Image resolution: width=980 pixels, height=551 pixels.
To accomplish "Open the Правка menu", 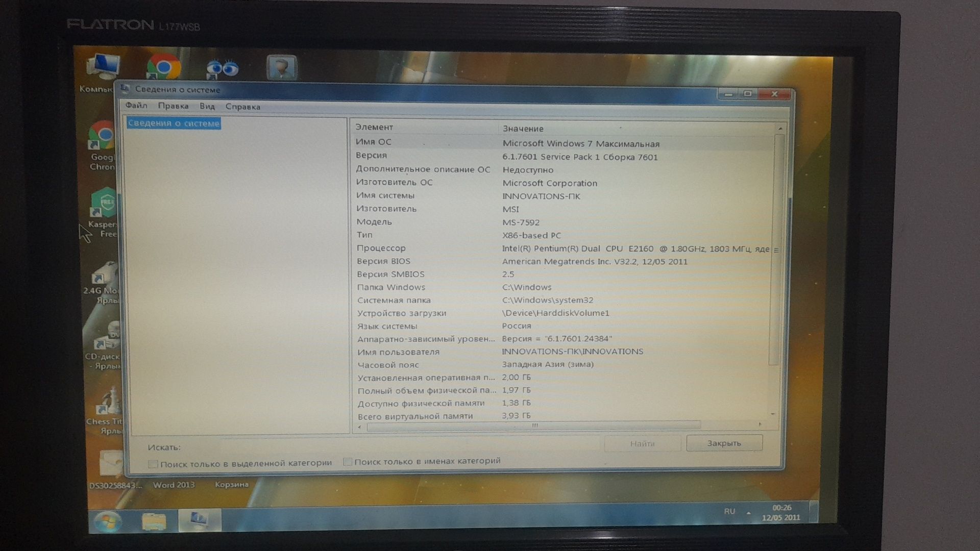I will (x=173, y=106).
